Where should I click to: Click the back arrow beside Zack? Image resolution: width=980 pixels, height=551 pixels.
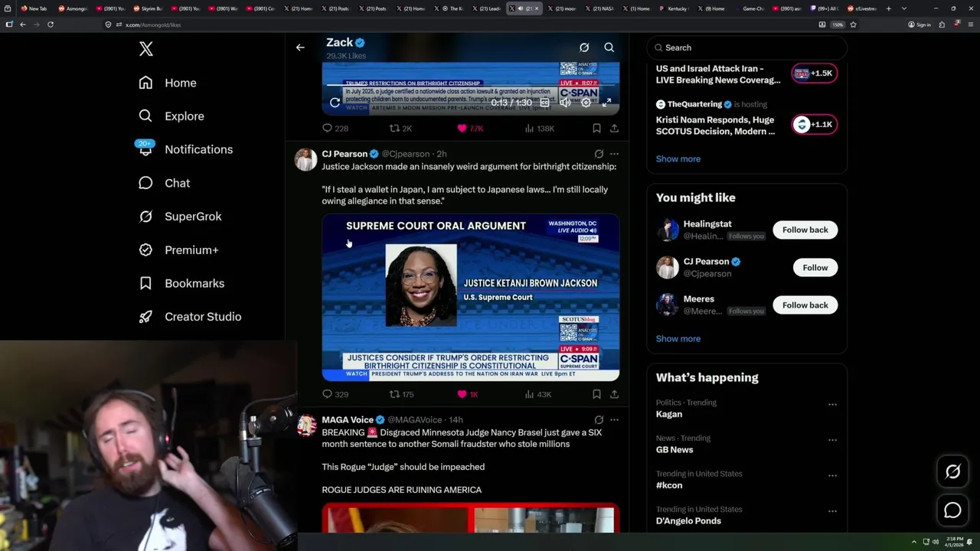(300, 47)
